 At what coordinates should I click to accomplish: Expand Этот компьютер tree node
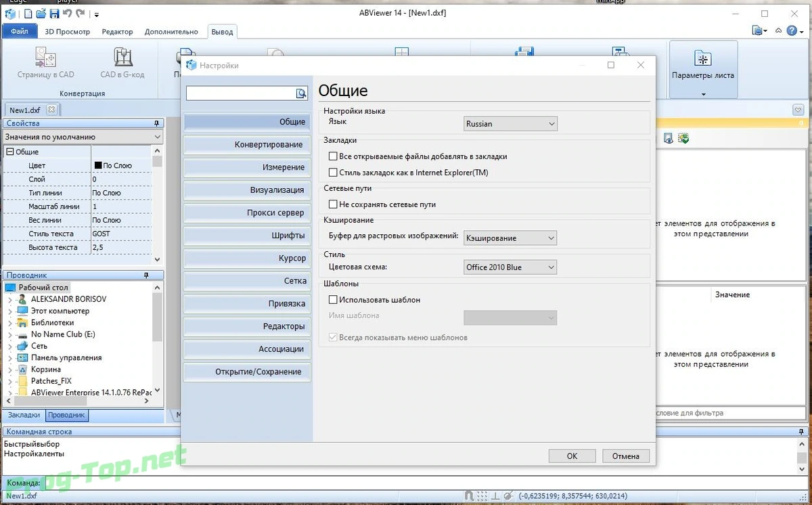[10, 311]
